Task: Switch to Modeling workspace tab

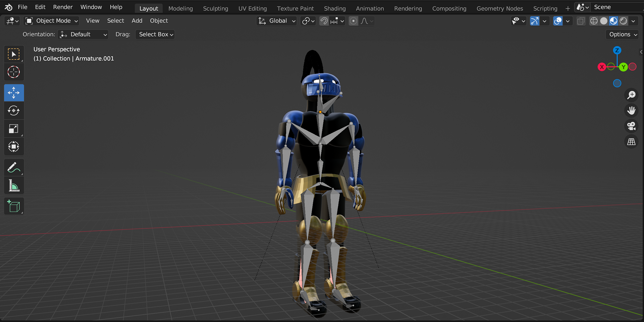Action: coord(180,8)
